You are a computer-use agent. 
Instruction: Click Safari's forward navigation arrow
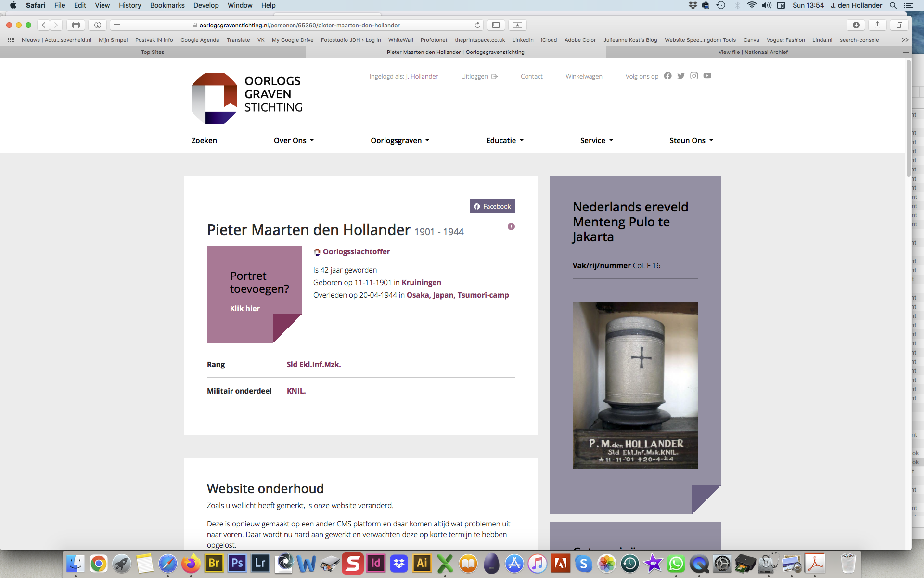point(56,25)
